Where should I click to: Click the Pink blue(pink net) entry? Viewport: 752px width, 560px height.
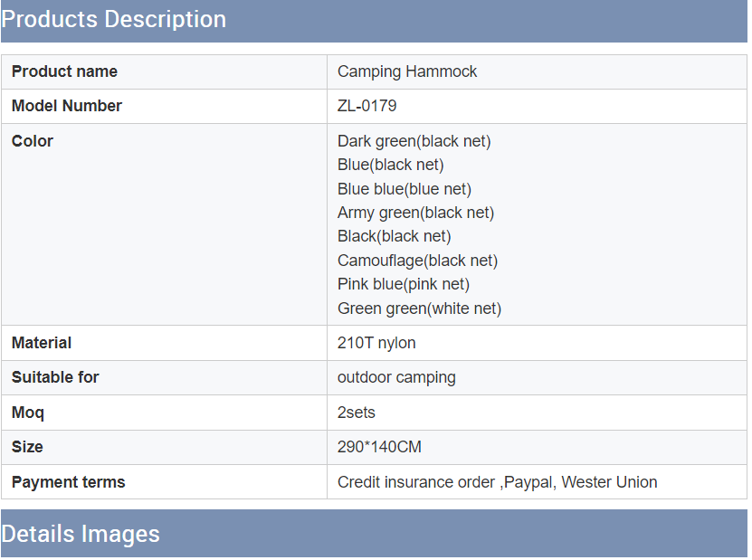(x=403, y=284)
